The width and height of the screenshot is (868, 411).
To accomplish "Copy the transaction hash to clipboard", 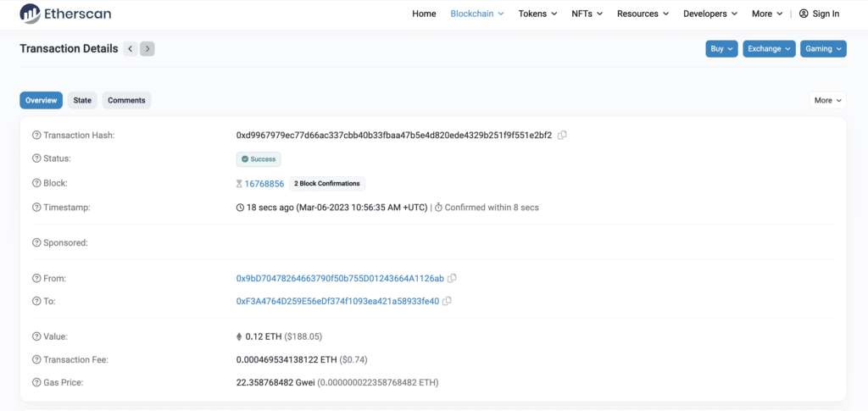I will [562, 135].
